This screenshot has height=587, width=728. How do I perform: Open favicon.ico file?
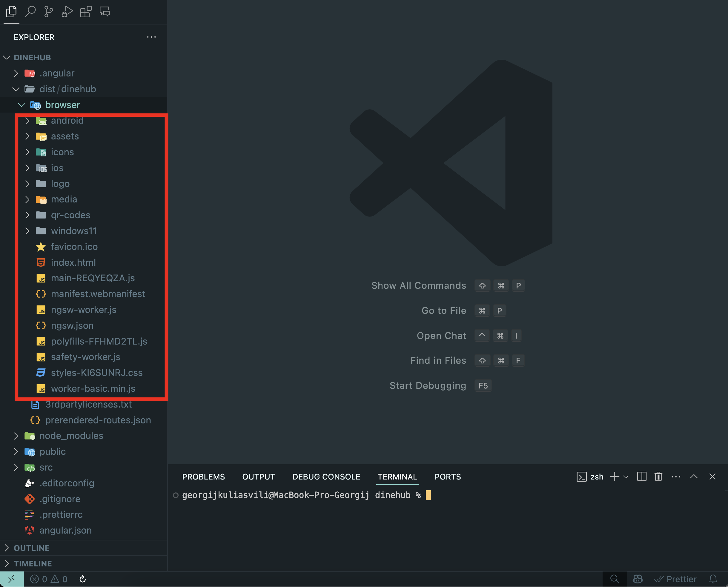tap(84, 247)
